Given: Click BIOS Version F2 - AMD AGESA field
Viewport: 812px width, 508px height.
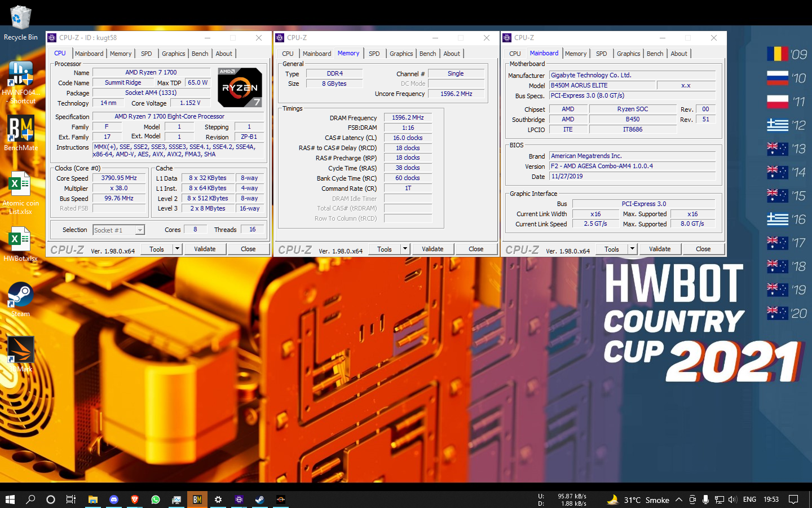Looking at the screenshot, I should (632, 166).
